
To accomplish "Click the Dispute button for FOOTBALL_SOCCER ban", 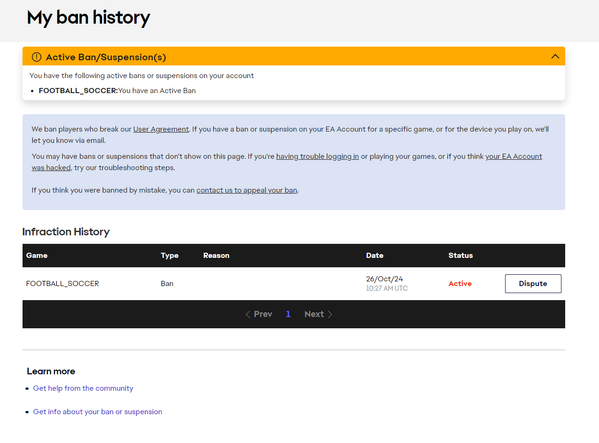I will (533, 284).
